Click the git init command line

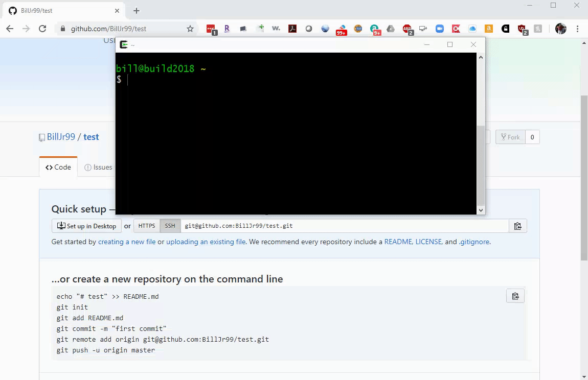click(73, 307)
